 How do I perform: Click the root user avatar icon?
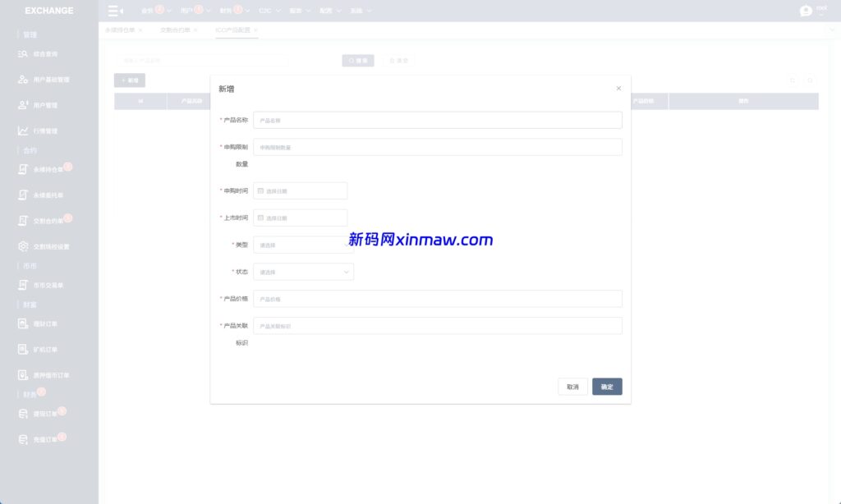point(806,11)
